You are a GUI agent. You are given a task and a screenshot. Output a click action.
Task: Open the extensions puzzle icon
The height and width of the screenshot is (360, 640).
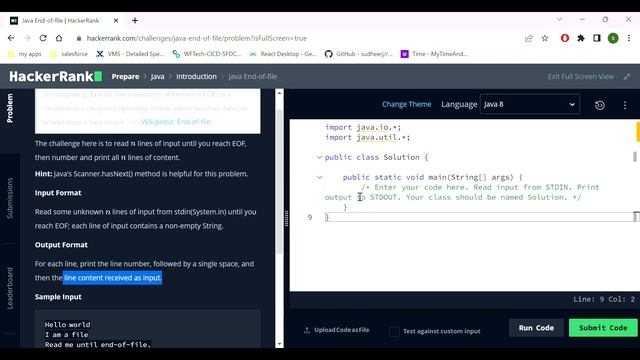(581, 38)
